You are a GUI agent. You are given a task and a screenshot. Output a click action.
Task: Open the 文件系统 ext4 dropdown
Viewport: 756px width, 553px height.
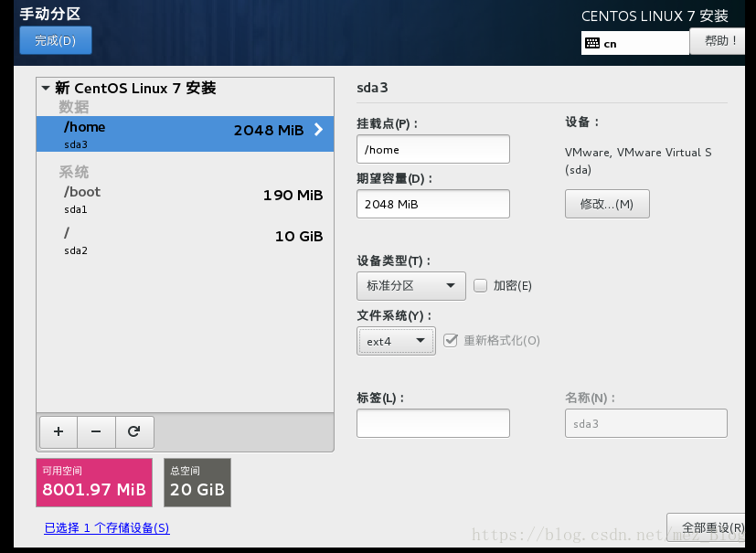(x=396, y=342)
